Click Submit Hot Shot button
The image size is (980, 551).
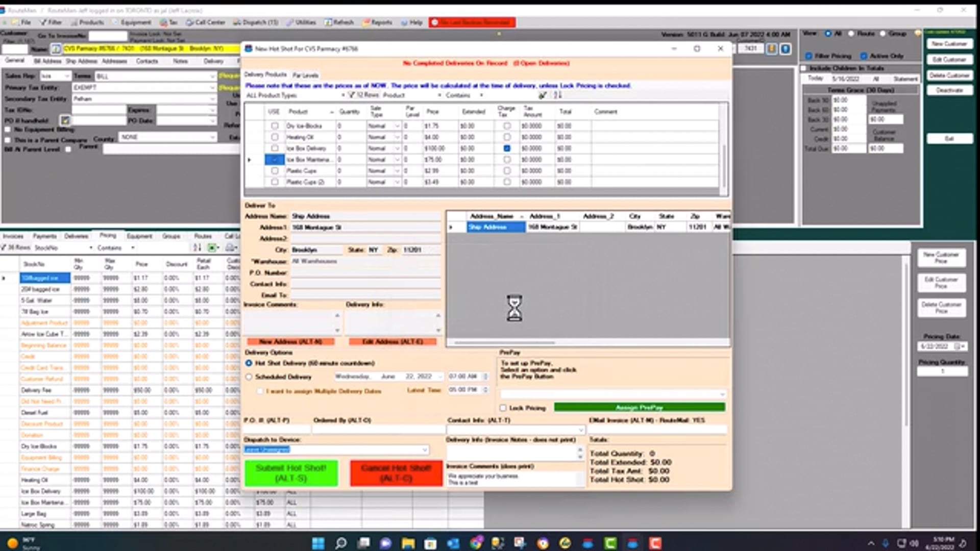point(291,473)
